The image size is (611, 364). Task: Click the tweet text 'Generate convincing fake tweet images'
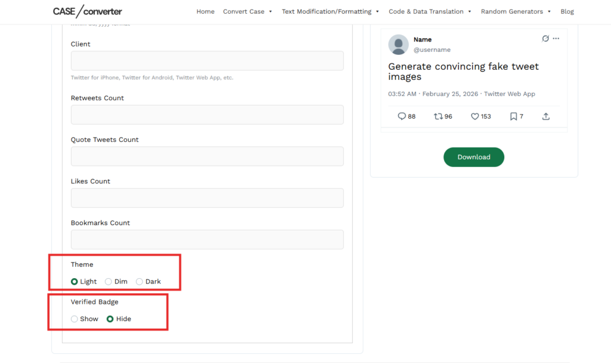[463, 72]
